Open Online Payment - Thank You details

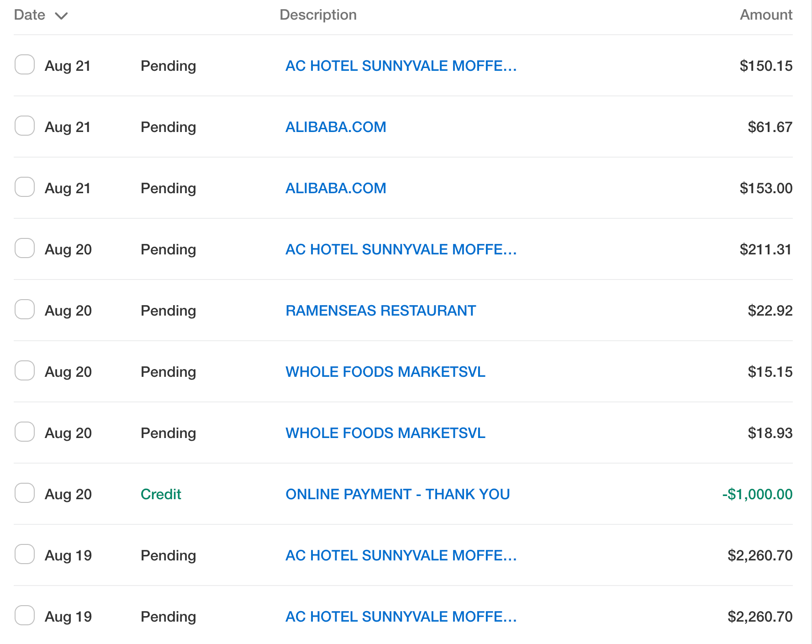coord(397,494)
